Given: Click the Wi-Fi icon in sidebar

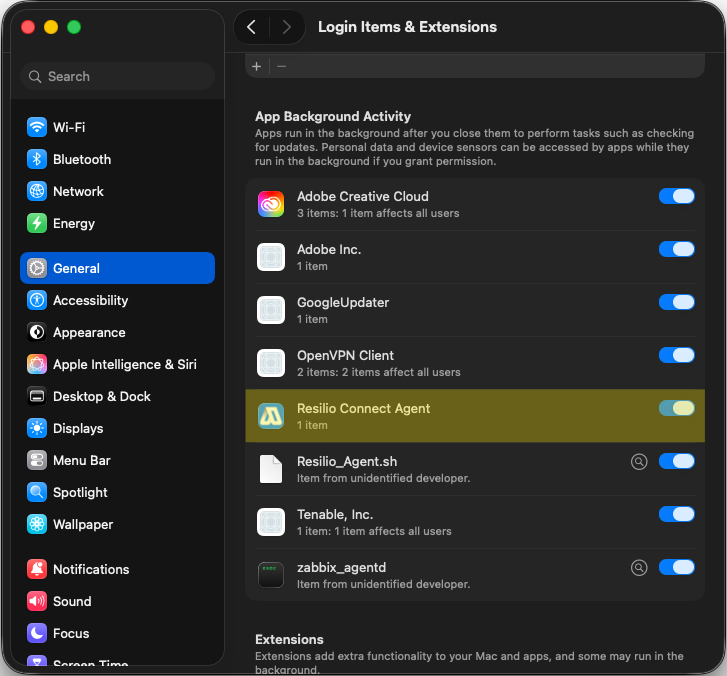Looking at the screenshot, I should 37,127.
